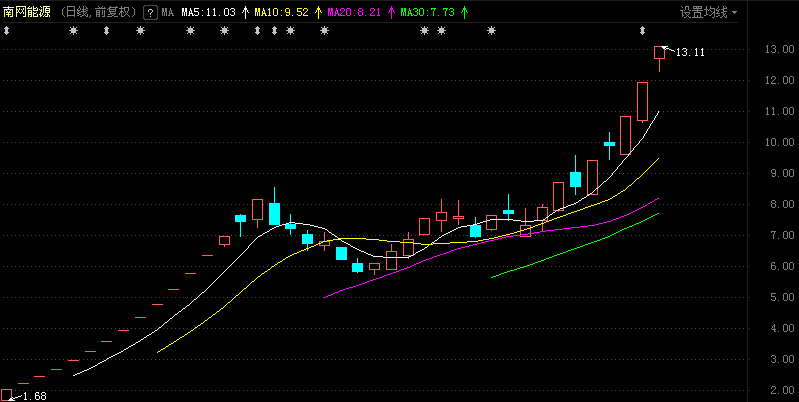Click the up-down marker above the 1.68 candle

point(6,31)
